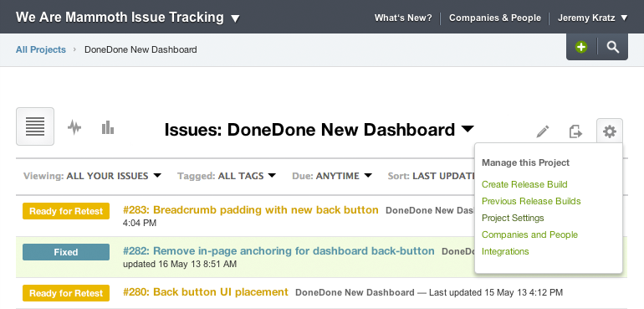Select Previous Release Builds menu item
This screenshot has height=309, width=644.
[531, 201]
